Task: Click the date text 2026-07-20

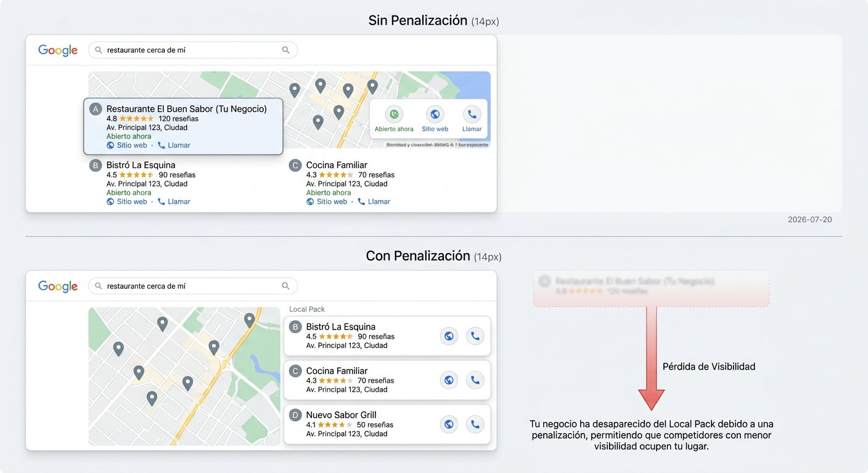Action: pyautogui.click(x=810, y=220)
